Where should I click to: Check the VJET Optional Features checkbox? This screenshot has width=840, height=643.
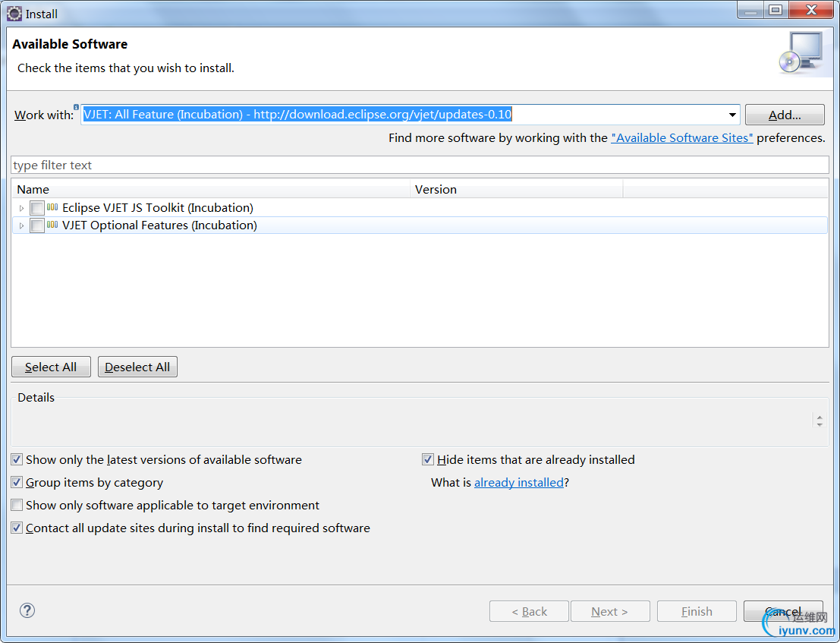[37, 225]
